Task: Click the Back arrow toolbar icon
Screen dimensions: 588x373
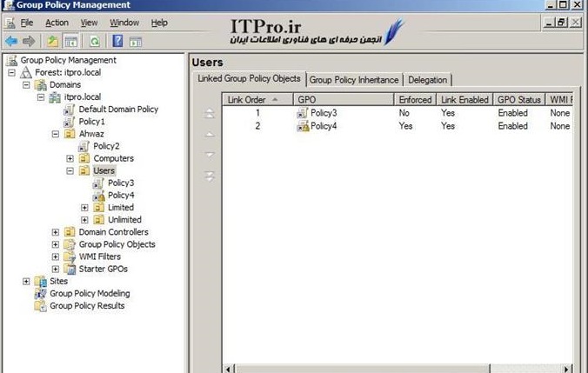Action: (10, 41)
